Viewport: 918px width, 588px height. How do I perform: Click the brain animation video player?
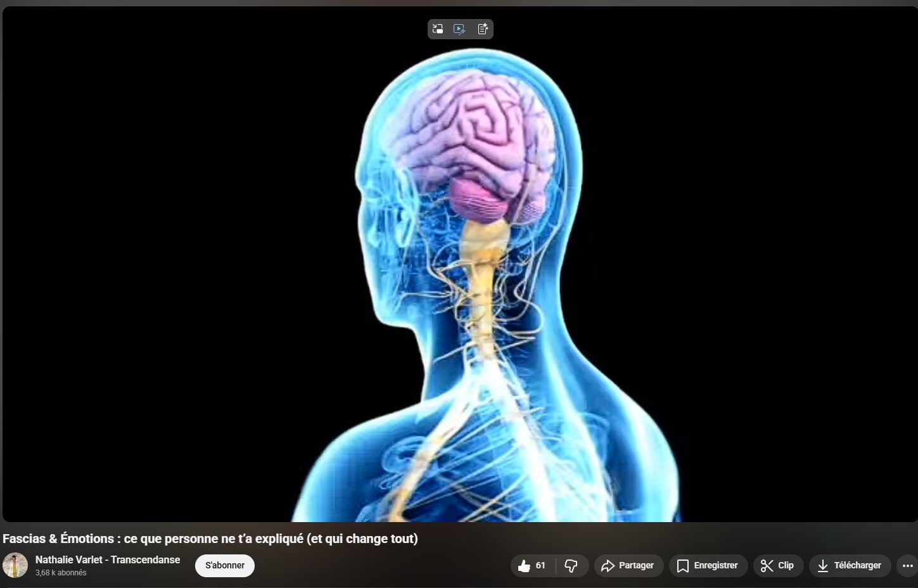pos(460,264)
